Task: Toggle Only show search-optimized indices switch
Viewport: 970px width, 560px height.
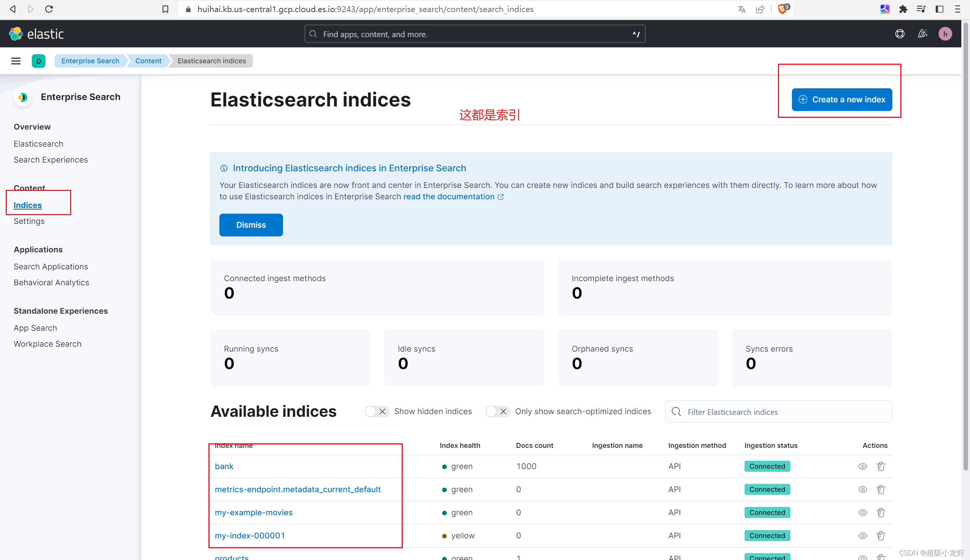Action: click(x=498, y=411)
